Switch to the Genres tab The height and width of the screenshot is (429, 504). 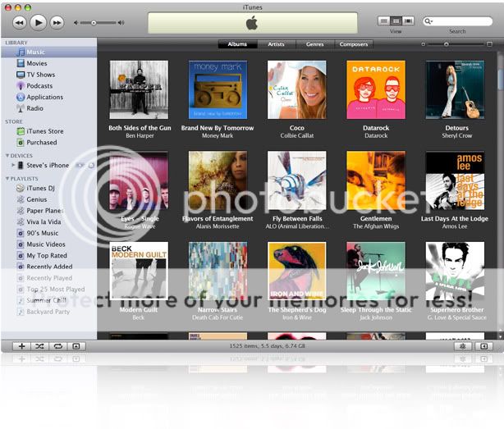tap(314, 44)
